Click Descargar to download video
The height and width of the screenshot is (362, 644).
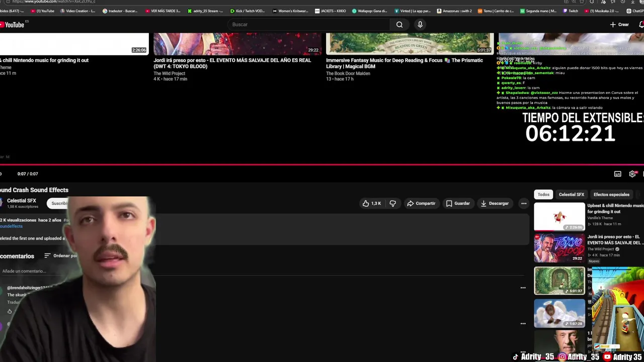[495, 204]
